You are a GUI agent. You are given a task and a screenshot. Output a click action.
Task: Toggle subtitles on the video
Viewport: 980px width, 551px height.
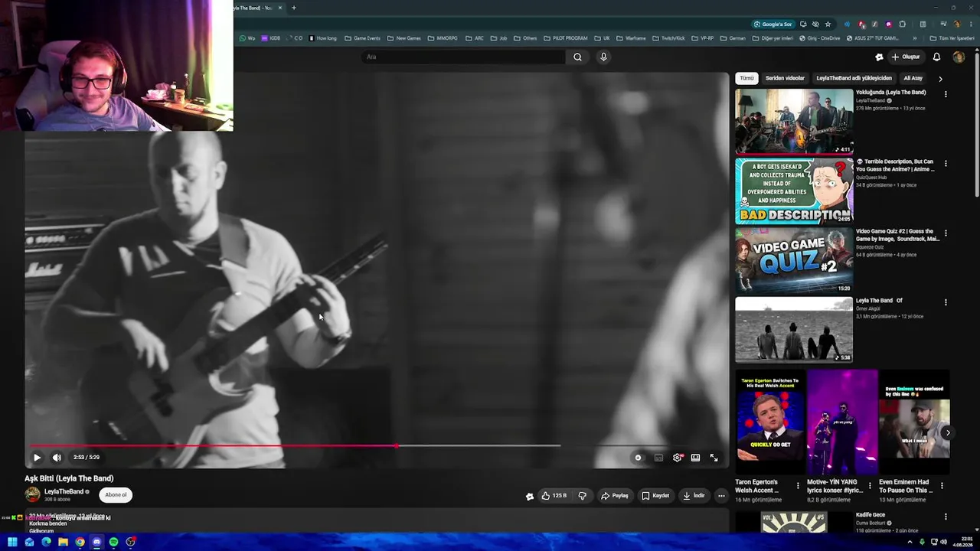pos(658,458)
